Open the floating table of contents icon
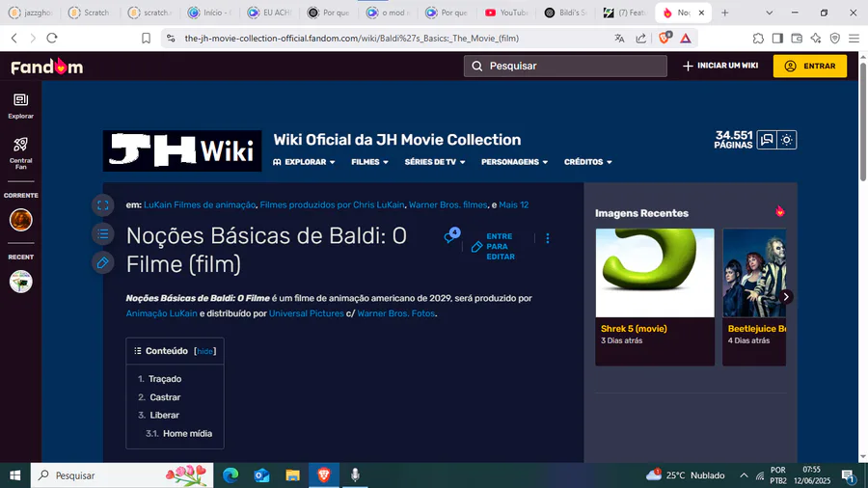 (103, 234)
